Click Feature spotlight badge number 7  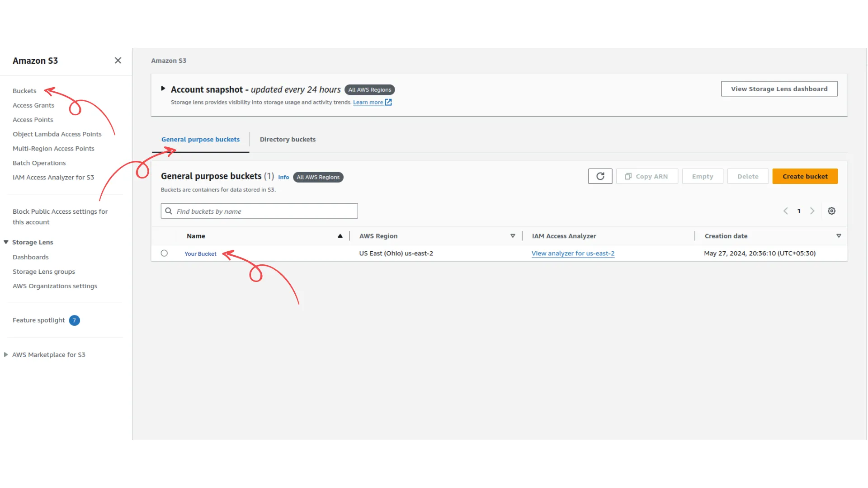[75, 320]
